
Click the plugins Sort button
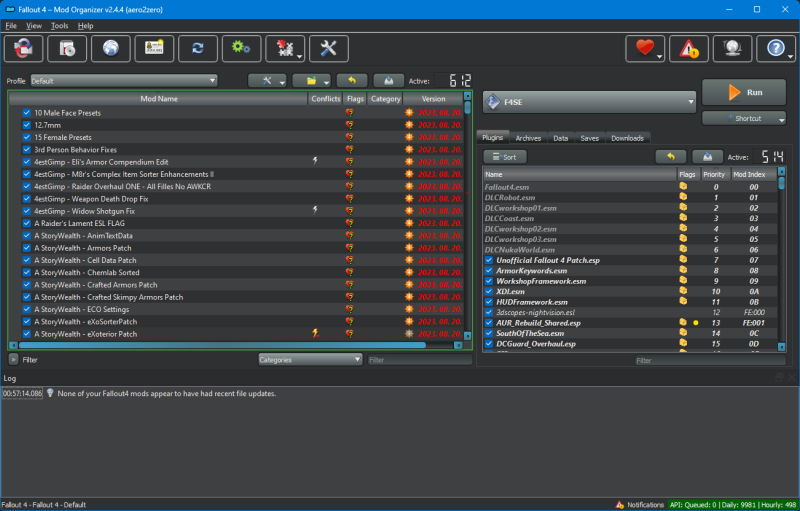(505, 157)
